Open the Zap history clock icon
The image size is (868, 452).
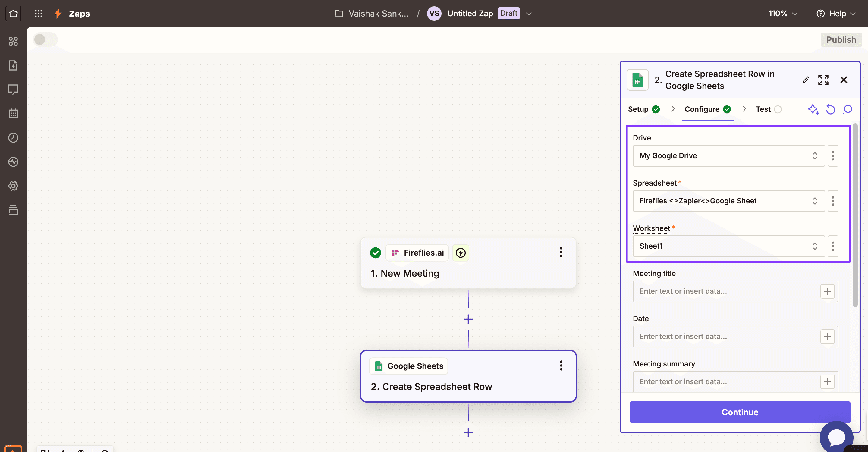click(x=13, y=137)
